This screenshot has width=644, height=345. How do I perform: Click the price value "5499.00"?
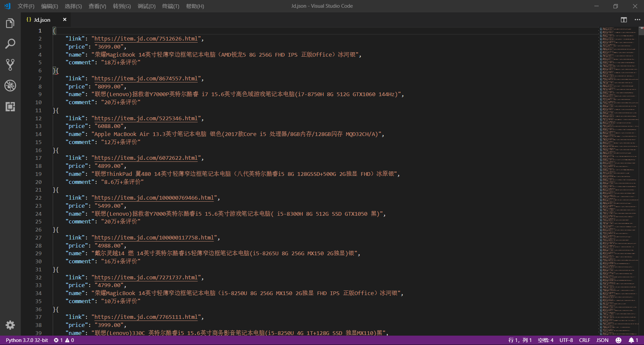[x=109, y=206]
